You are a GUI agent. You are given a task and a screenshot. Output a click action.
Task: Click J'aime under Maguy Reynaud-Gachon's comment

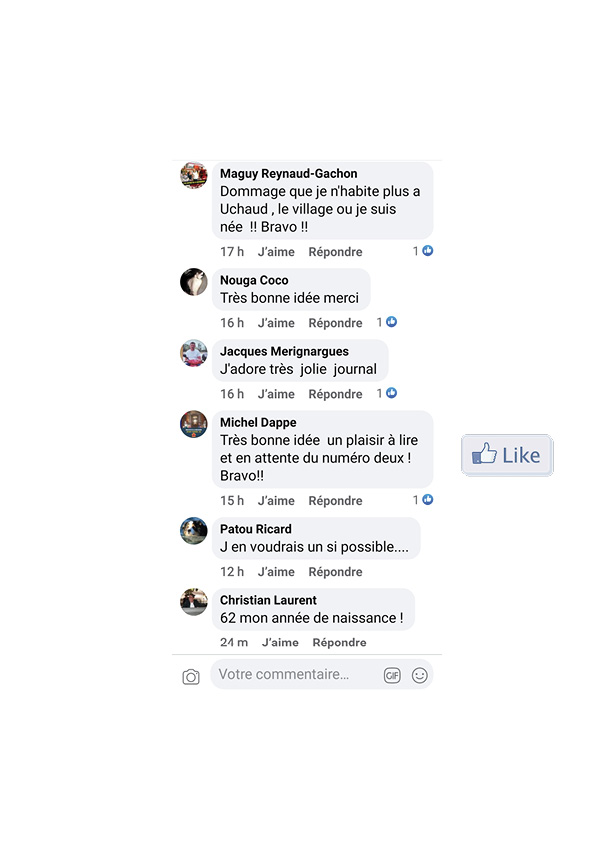click(276, 252)
